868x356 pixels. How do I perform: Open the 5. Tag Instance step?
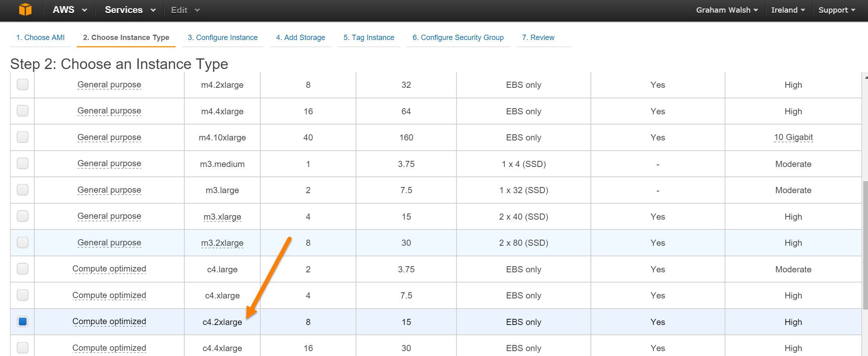point(369,38)
